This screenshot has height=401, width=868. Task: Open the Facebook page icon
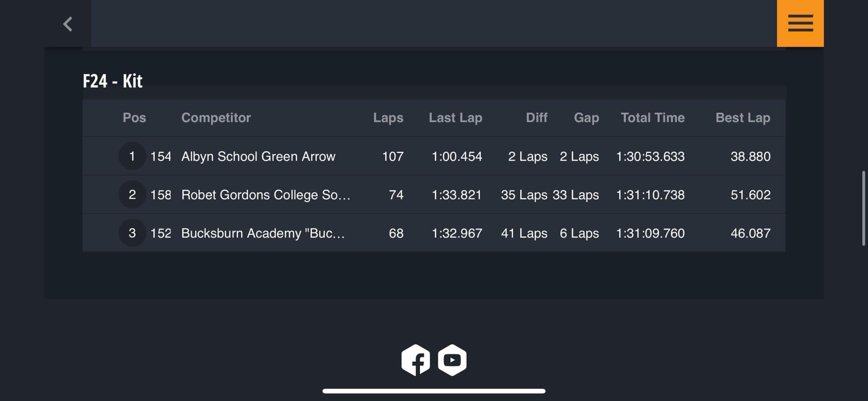415,360
